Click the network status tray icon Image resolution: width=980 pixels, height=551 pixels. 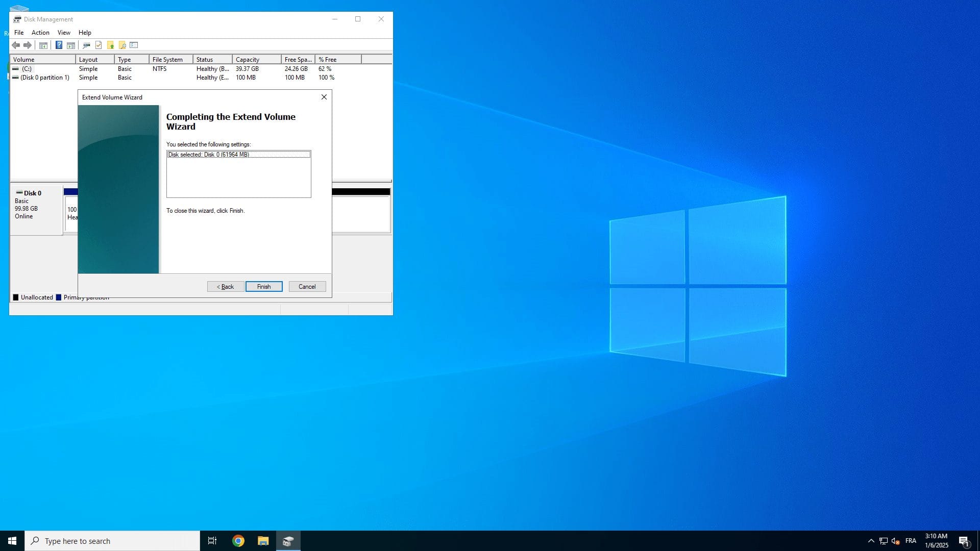tap(884, 541)
